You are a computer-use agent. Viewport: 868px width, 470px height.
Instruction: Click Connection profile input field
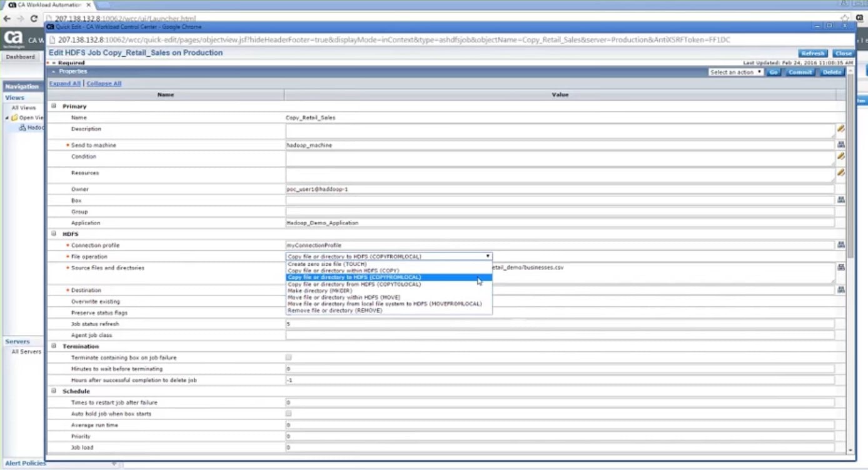tap(560, 245)
